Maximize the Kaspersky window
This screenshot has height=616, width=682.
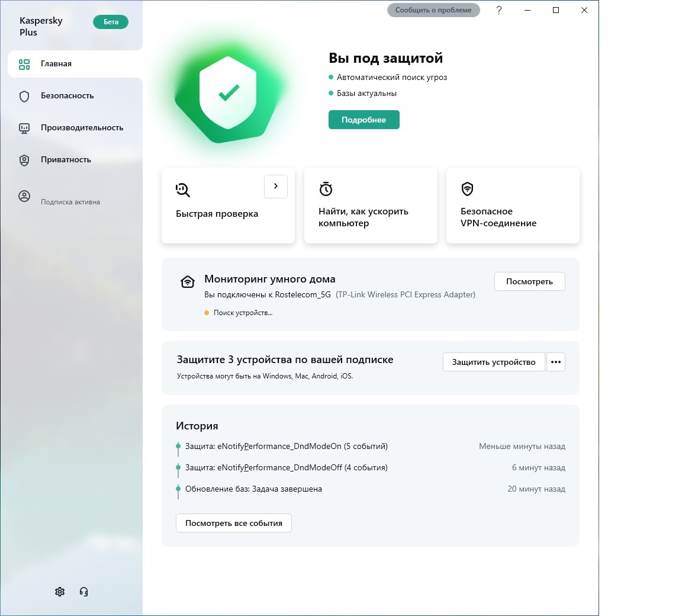(555, 10)
